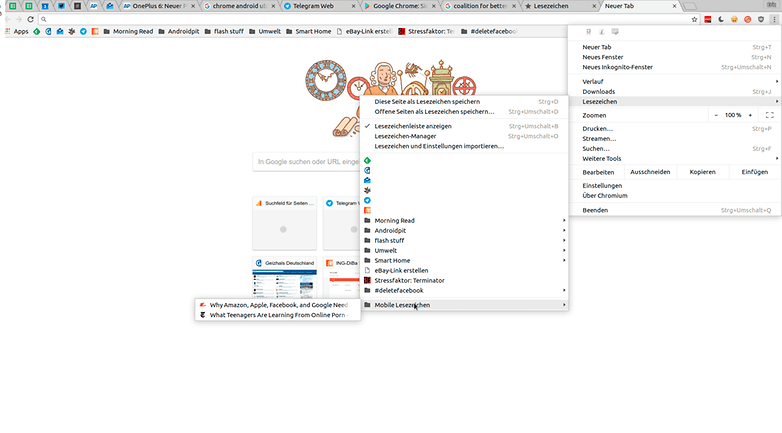Switch to the pinned AP tab
This screenshot has height=433, width=782.
[93, 6]
